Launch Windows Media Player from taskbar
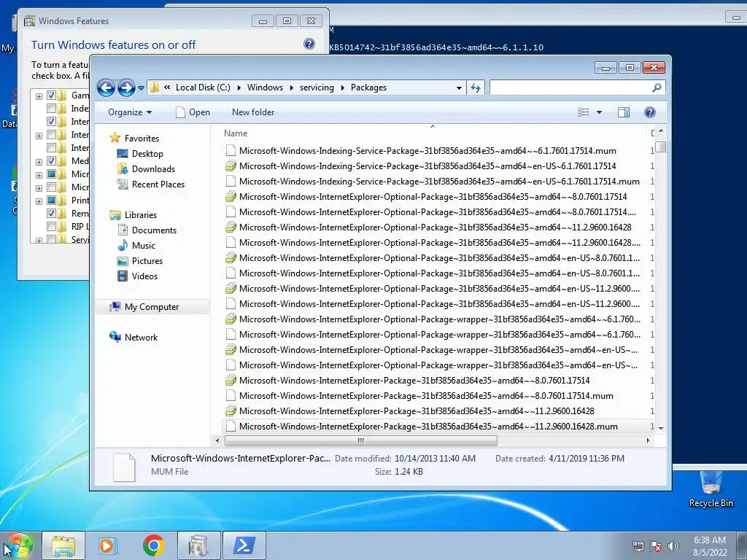Viewport: 747px width, 560px height. coord(108,545)
